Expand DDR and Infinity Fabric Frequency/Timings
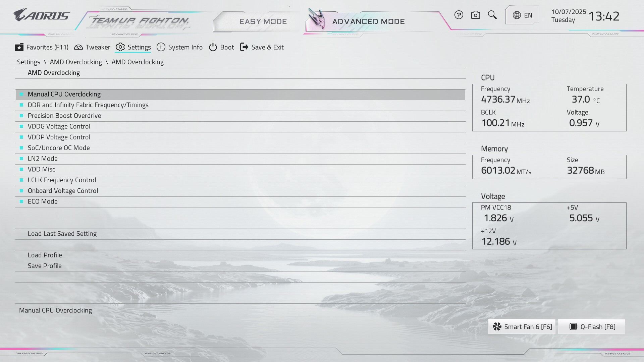644x362 pixels. pos(88,105)
